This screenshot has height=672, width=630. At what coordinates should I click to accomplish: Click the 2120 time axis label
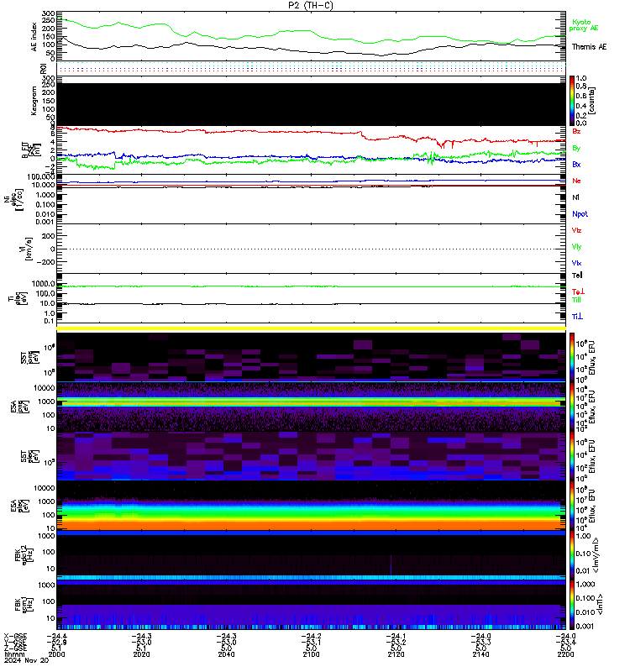point(396,654)
